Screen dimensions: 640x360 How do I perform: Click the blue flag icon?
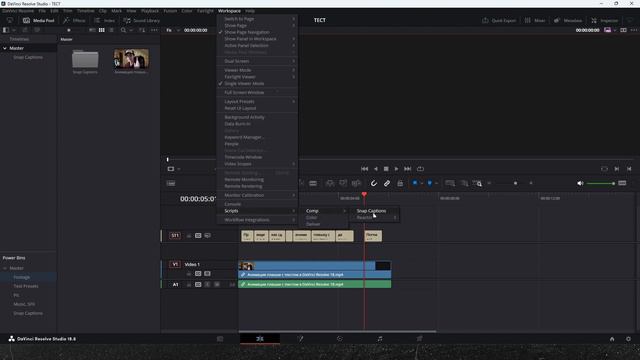pyautogui.click(x=415, y=183)
